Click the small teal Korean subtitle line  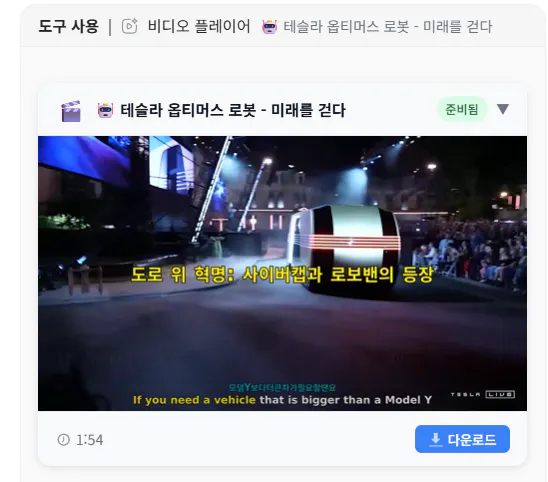282,387
